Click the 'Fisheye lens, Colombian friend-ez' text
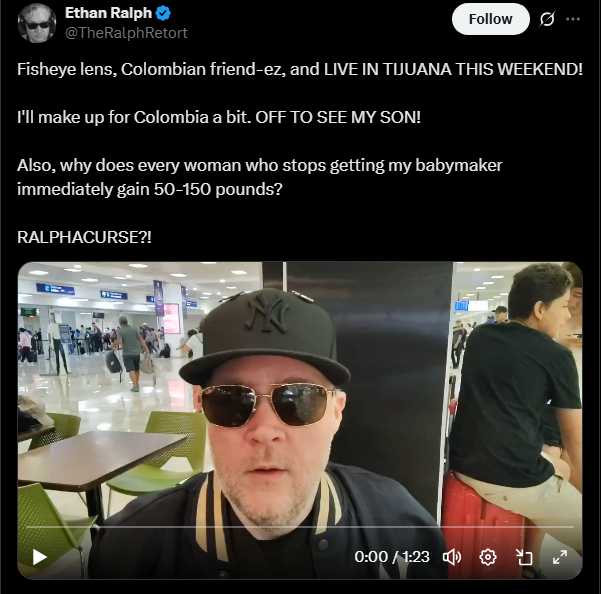 click(151, 69)
